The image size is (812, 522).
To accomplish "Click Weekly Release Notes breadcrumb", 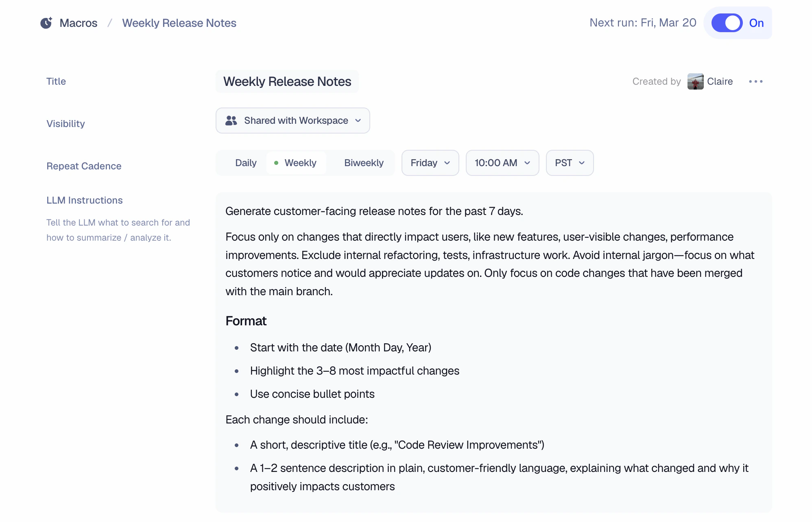I will (x=179, y=23).
